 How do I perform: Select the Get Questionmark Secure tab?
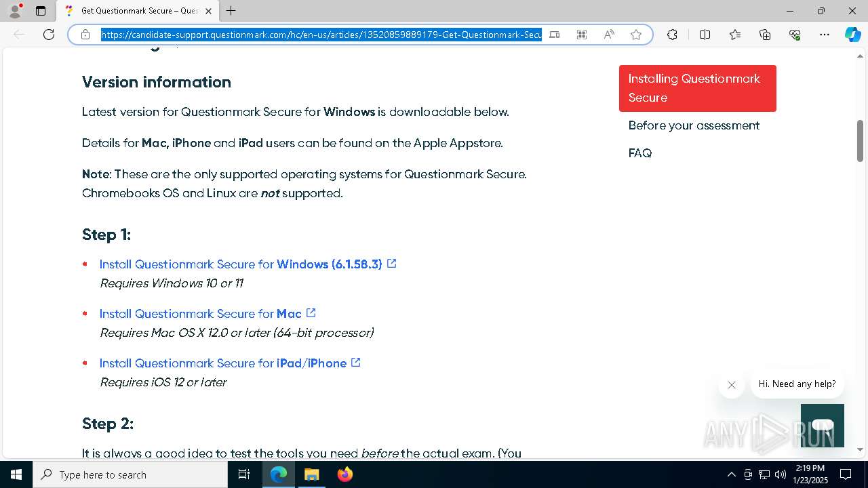(138, 11)
